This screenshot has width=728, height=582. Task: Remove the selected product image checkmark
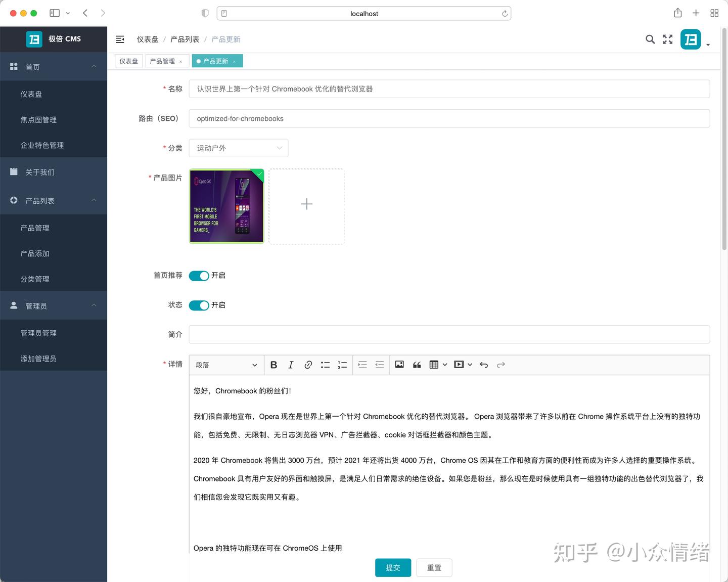(258, 175)
